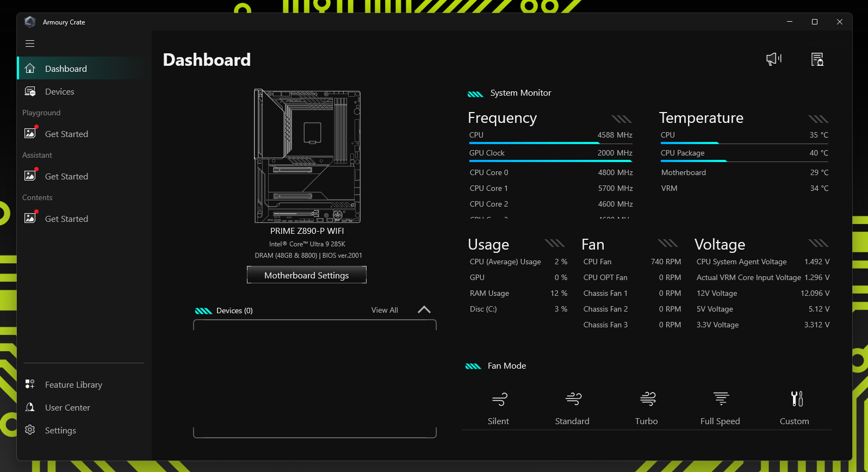The image size is (868, 472).
Task: Click the CPU Package temperature bar
Action: 744,161
